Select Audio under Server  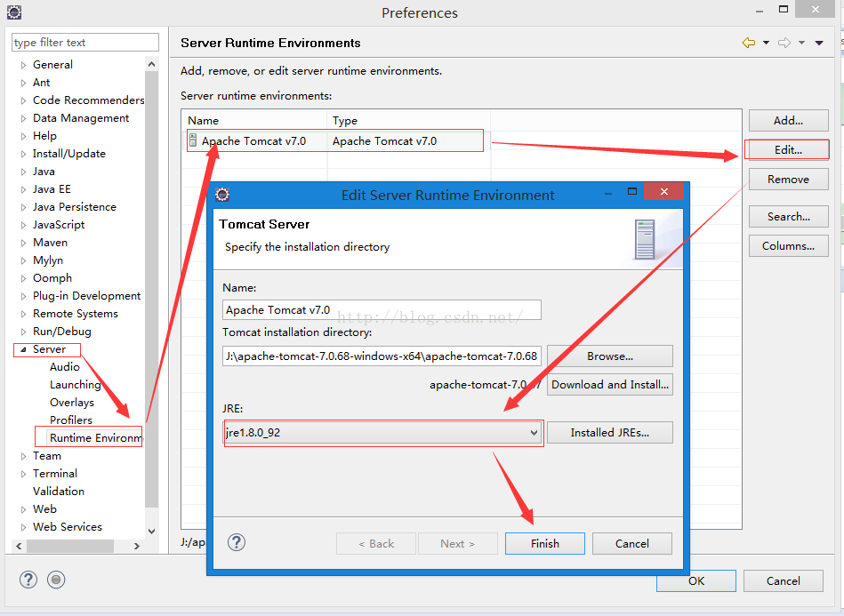pos(65,366)
